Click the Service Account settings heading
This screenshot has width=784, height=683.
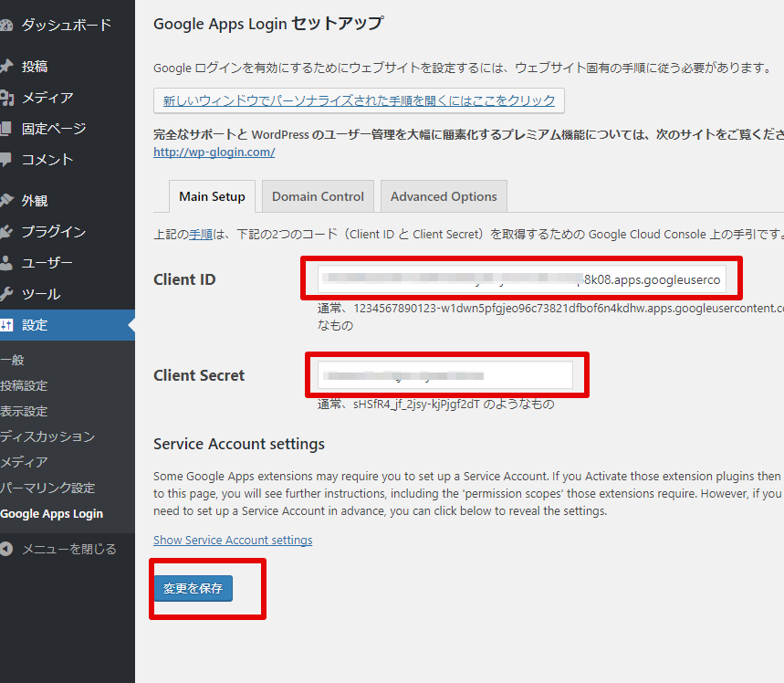click(239, 445)
